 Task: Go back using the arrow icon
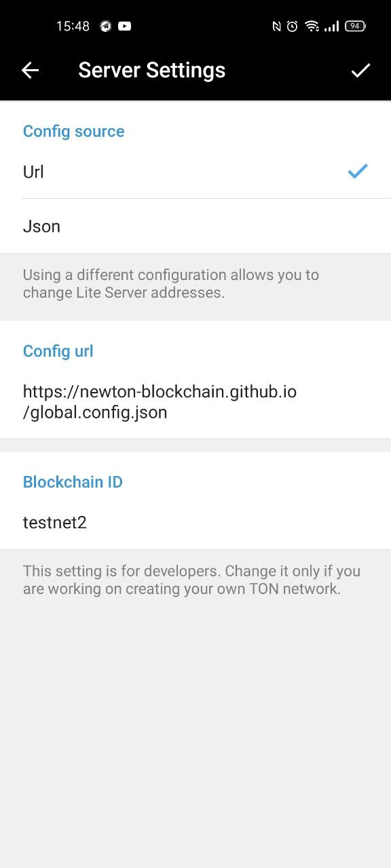pos(30,70)
